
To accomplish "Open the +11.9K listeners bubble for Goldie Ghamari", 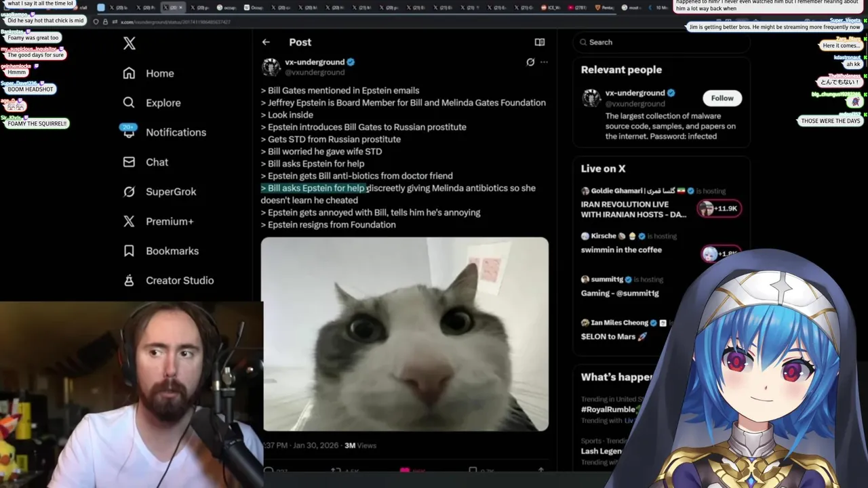I will click(x=719, y=209).
